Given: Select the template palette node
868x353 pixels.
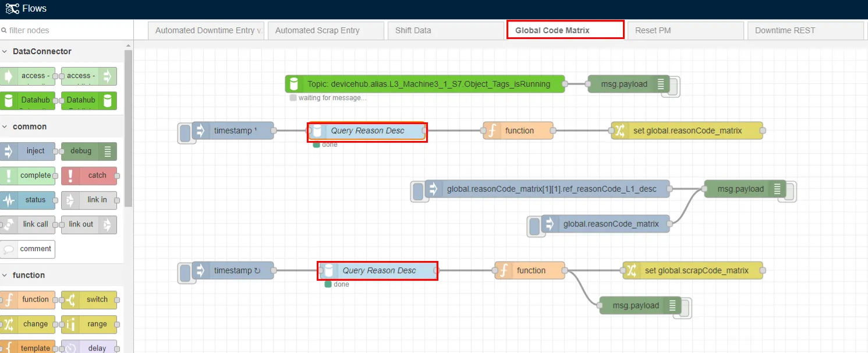Looking at the screenshot, I should (27, 347).
